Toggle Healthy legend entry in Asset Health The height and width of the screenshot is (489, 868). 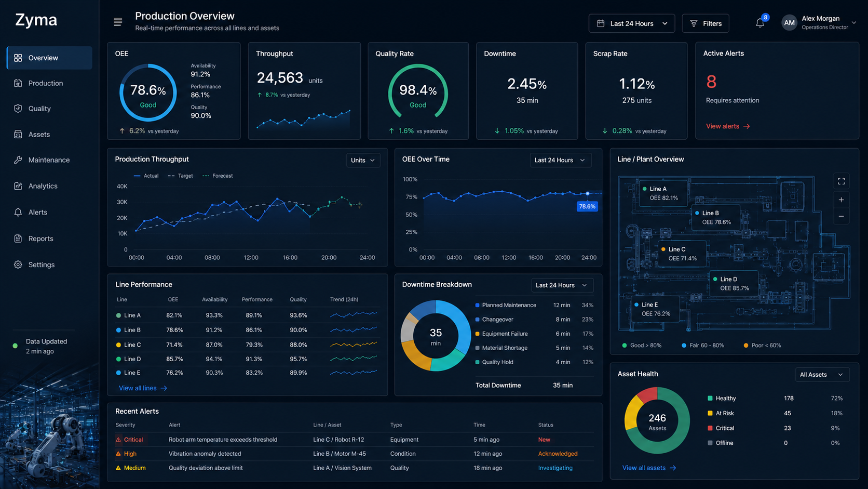click(722, 398)
